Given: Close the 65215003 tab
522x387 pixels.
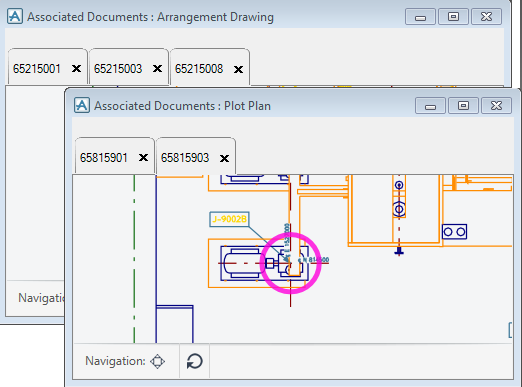Looking at the screenshot, I should click(x=157, y=69).
